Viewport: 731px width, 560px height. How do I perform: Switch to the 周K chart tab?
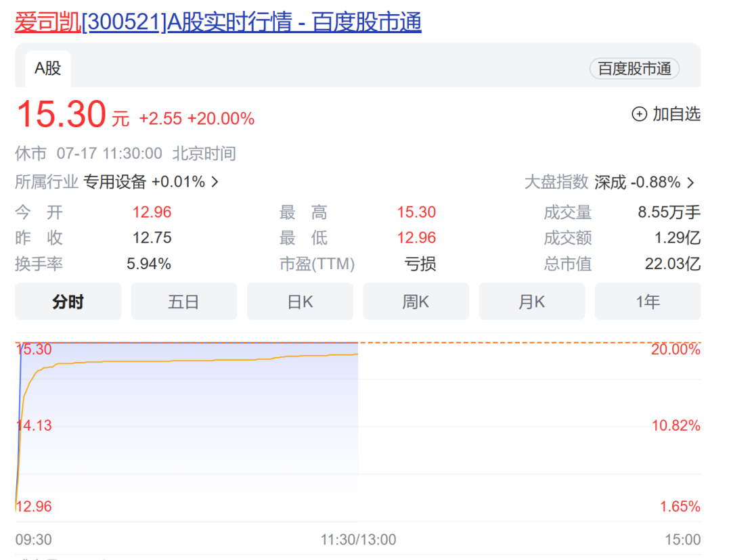[x=416, y=302]
